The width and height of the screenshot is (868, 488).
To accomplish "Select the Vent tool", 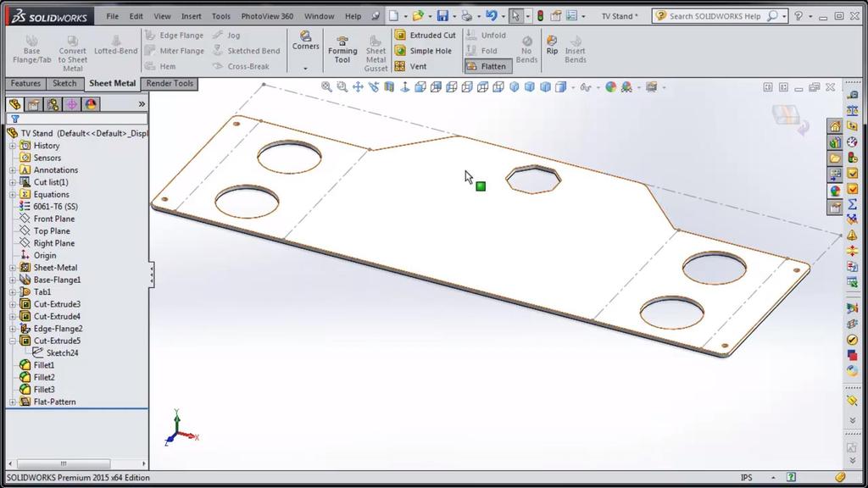I will (411, 66).
